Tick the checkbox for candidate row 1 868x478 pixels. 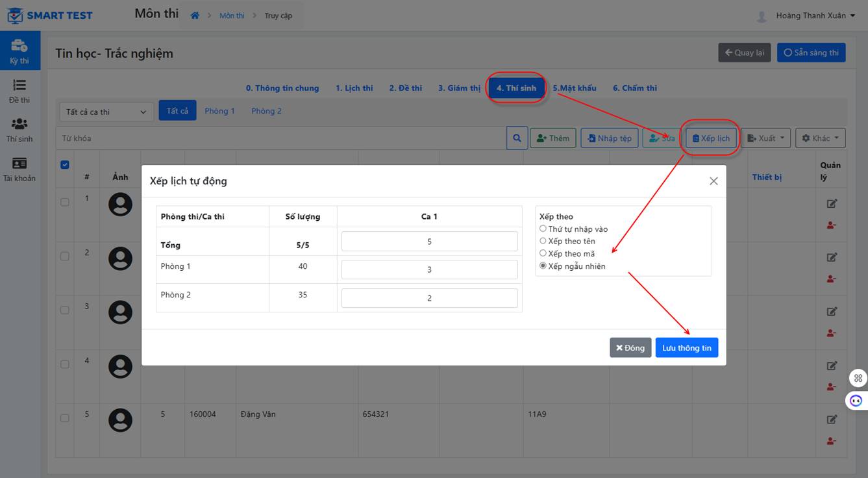coord(64,202)
